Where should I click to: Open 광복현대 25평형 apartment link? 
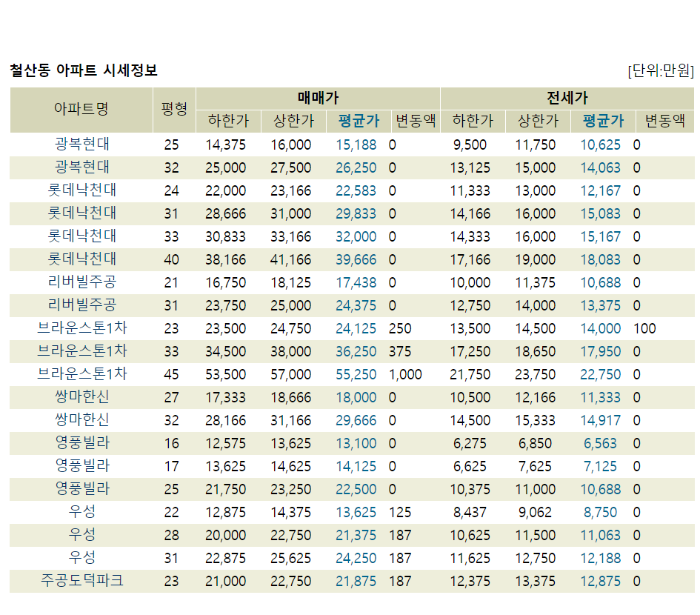coord(81,144)
